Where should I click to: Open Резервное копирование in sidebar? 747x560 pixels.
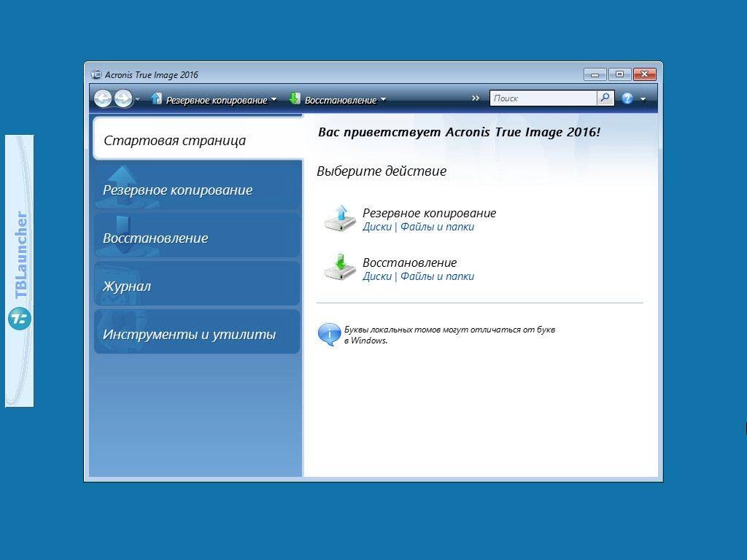coord(197,187)
